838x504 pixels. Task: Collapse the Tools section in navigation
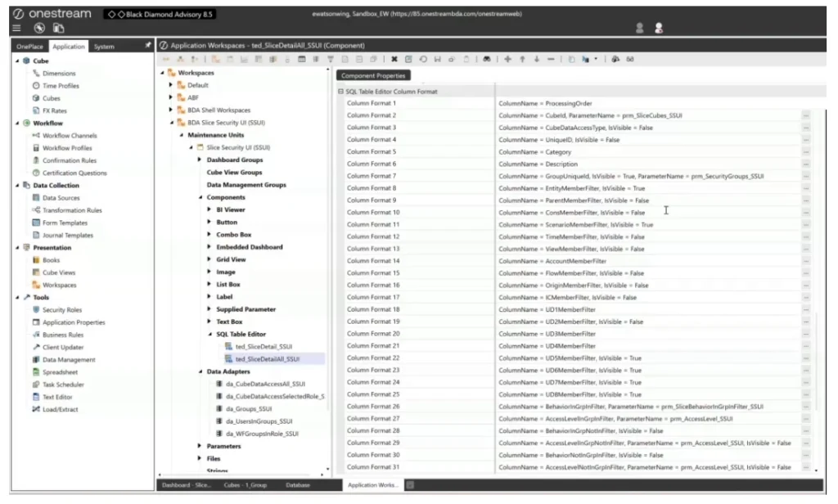pyautogui.click(x=17, y=297)
